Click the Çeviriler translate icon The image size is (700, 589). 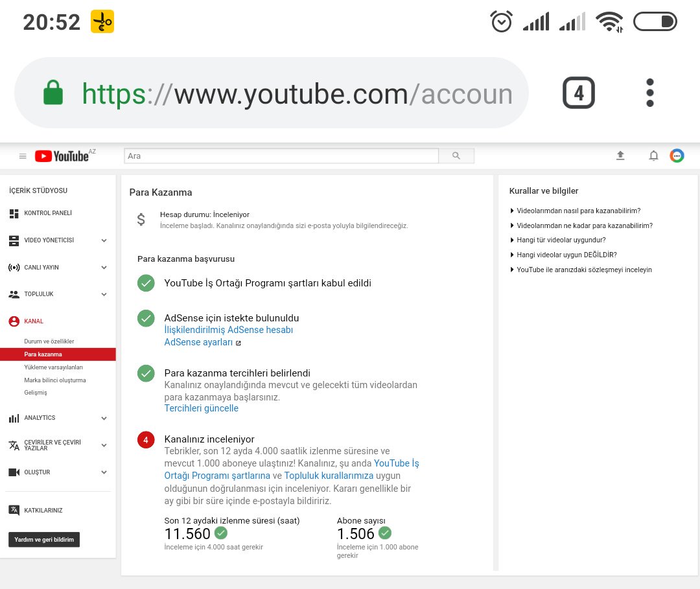14,445
